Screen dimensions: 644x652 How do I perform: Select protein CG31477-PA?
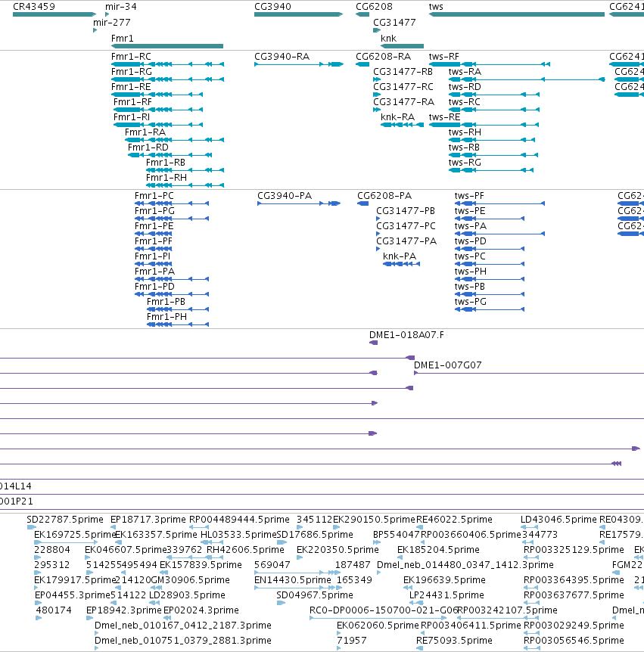click(x=378, y=249)
